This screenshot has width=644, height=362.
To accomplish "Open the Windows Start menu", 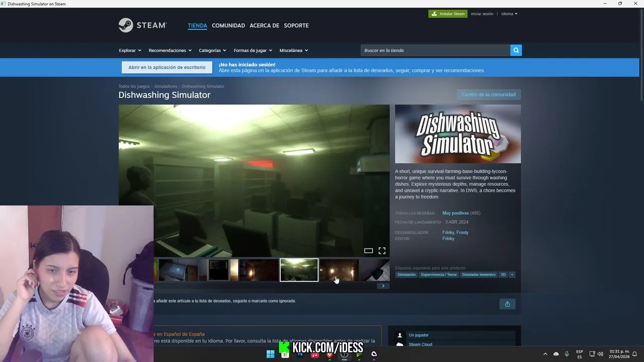I will pos(270,354).
